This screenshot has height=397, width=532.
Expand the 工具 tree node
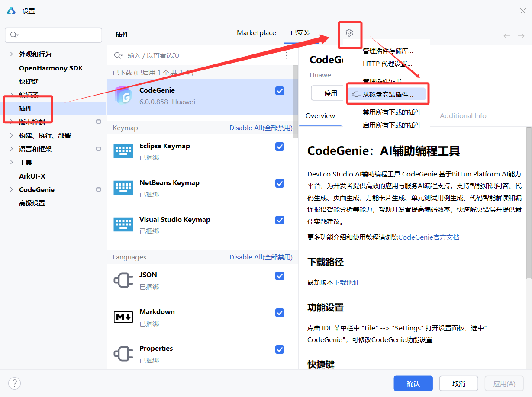tap(11, 162)
